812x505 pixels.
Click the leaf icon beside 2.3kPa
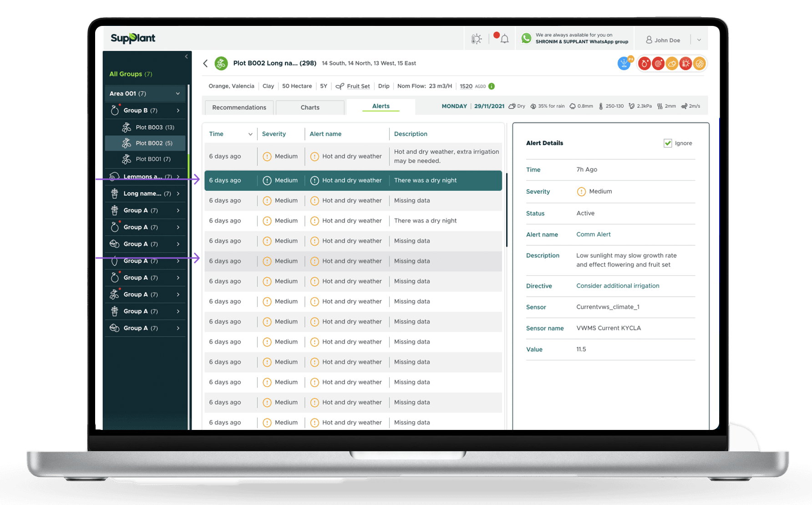(632, 106)
